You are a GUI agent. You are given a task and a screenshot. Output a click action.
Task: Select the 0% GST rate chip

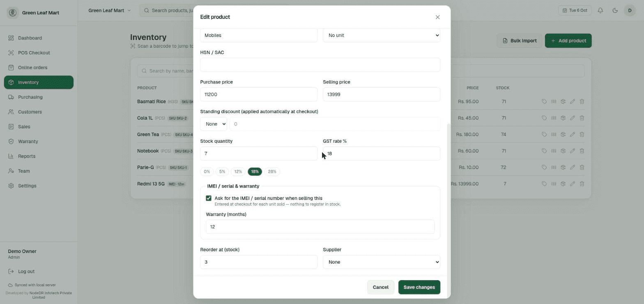coord(207,172)
